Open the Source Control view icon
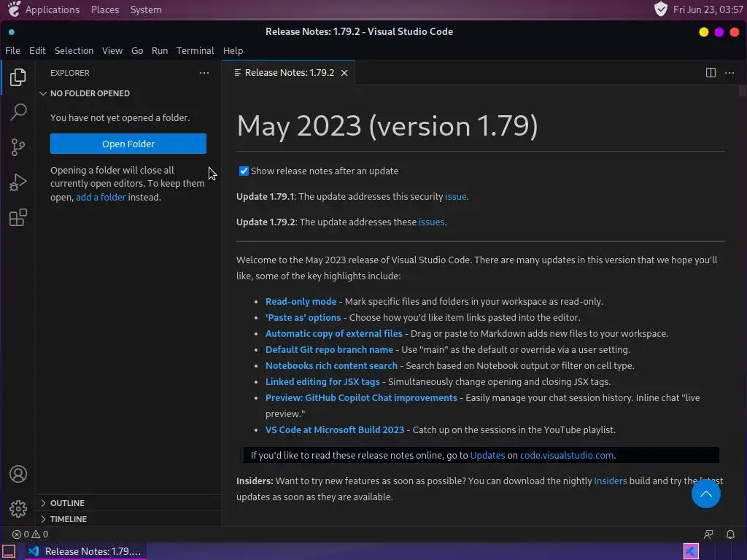Screen dimensions: 747x560 [x=18, y=147]
